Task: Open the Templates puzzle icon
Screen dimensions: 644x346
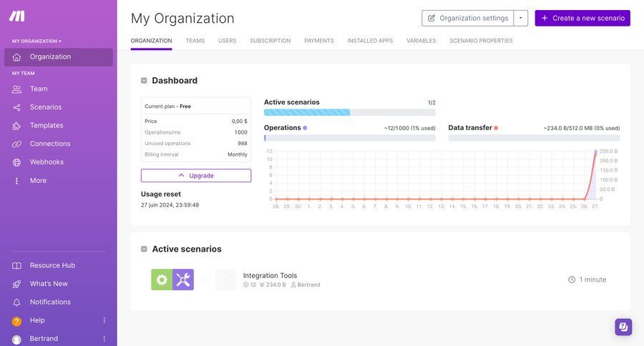Action: coord(16,126)
